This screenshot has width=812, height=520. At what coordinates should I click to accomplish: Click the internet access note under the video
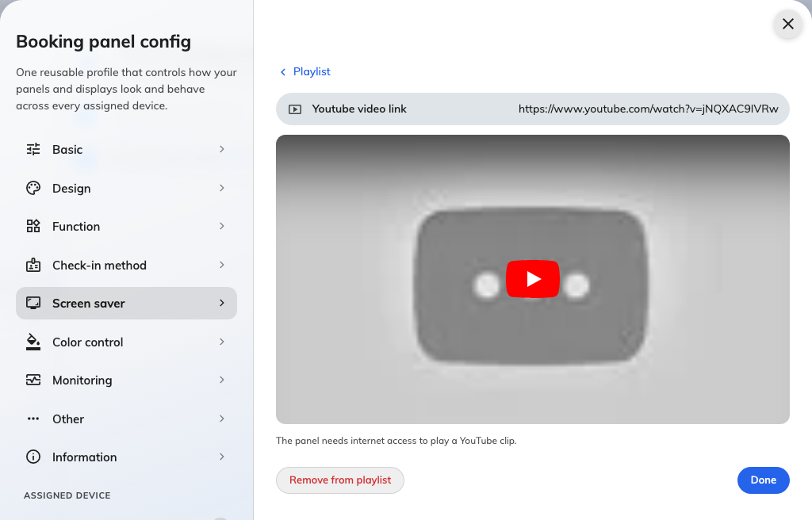pyautogui.click(x=396, y=441)
